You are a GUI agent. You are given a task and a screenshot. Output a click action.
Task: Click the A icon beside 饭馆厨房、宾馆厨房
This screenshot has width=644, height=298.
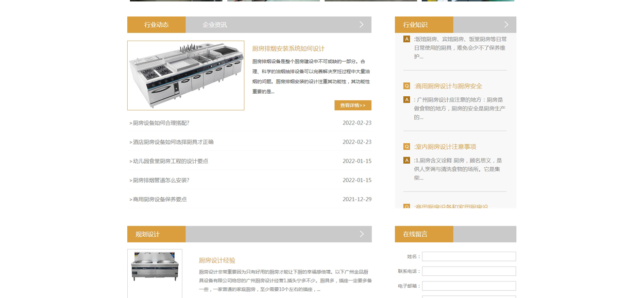406,39
